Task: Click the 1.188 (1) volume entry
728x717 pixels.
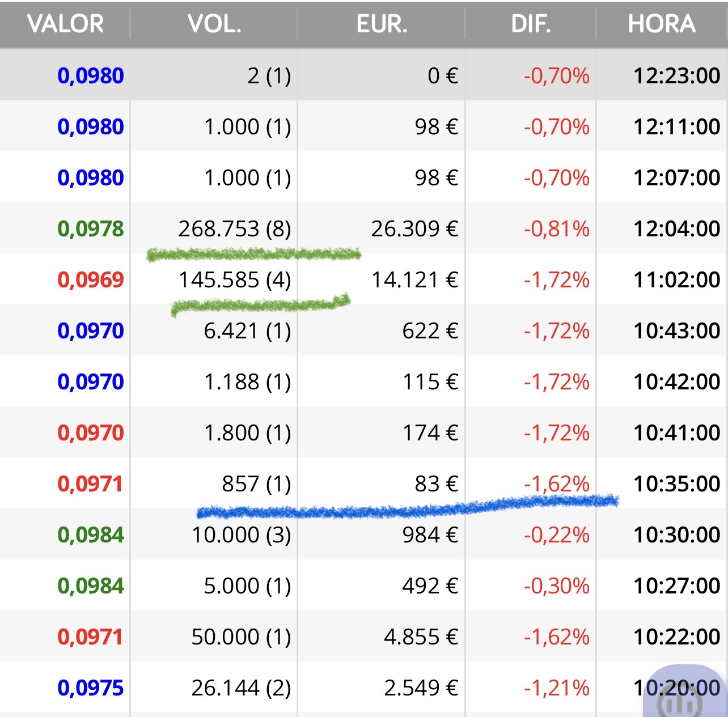Action: (247, 381)
